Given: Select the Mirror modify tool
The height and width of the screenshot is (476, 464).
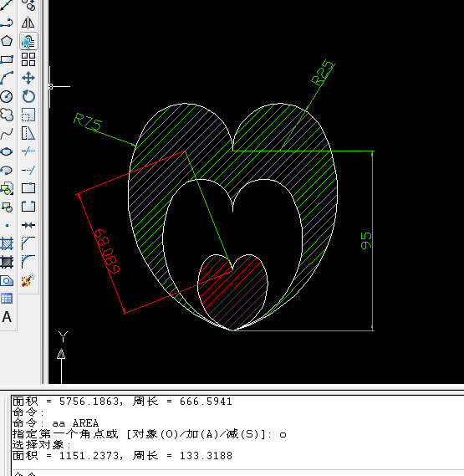Looking at the screenshot, I should point(28,23).
